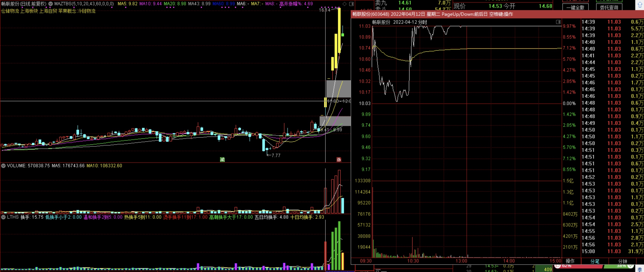Click the red 涨 marker on the chart
This screenshot has width=644, height=272.
[x=339, y=160]
